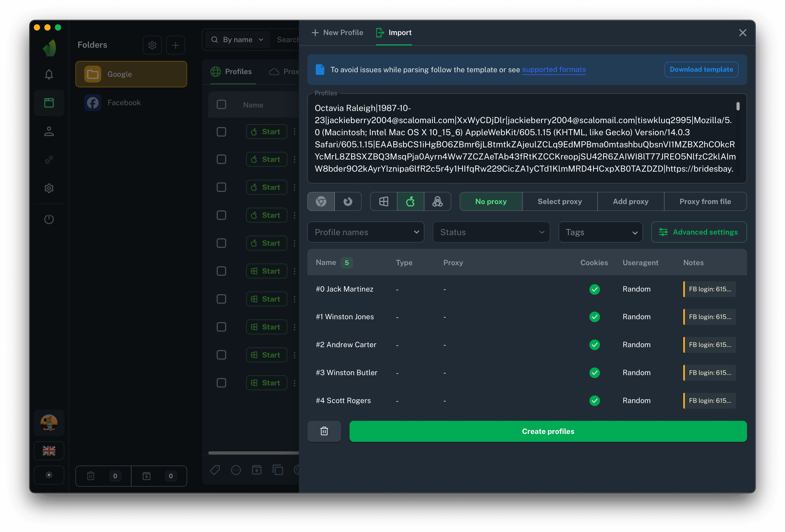Image resolution: width=785 pixels, height=532 pixels.
Task: Check the first profile row checkbox
Action: pos(221,132)
